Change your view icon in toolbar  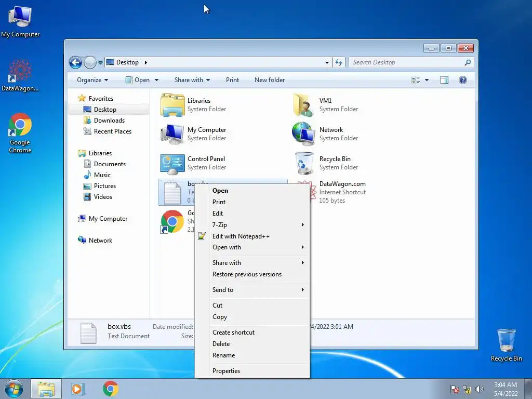tap(416, 80)
